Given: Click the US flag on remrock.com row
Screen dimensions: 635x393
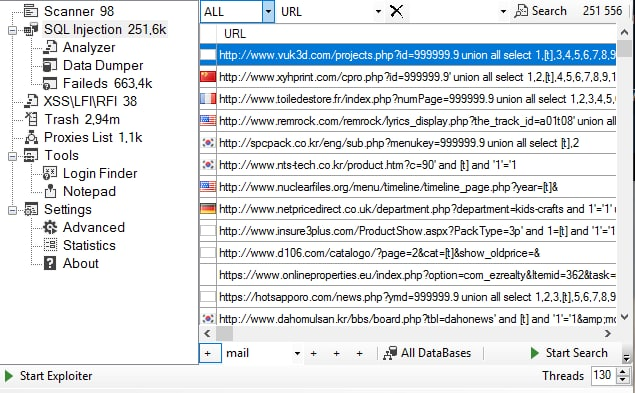Looking at the screenshot, I should [208, 120].
